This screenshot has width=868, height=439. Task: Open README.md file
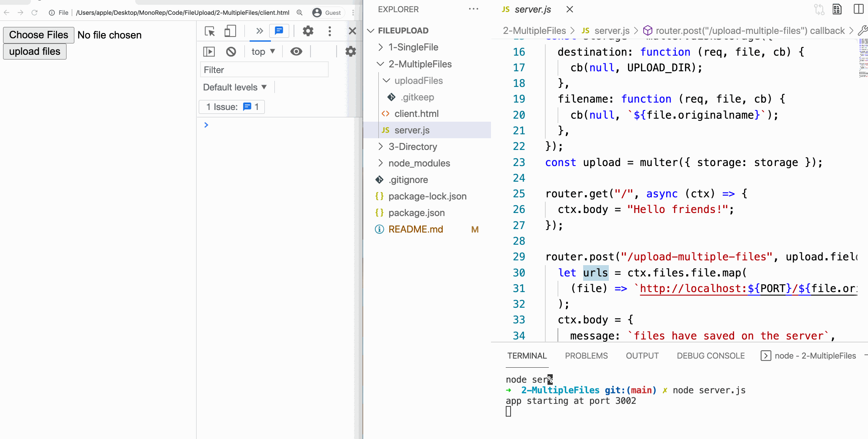(x=427, y=229)
